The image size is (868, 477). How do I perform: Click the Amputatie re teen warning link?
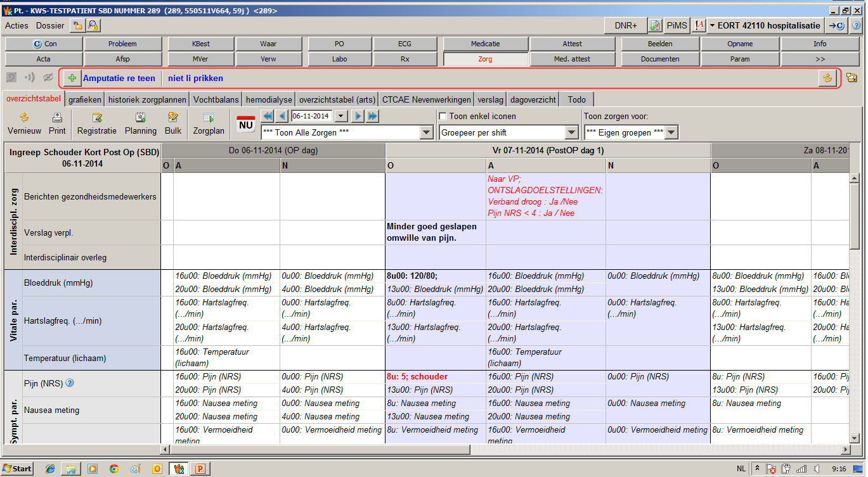coord(119,79)
